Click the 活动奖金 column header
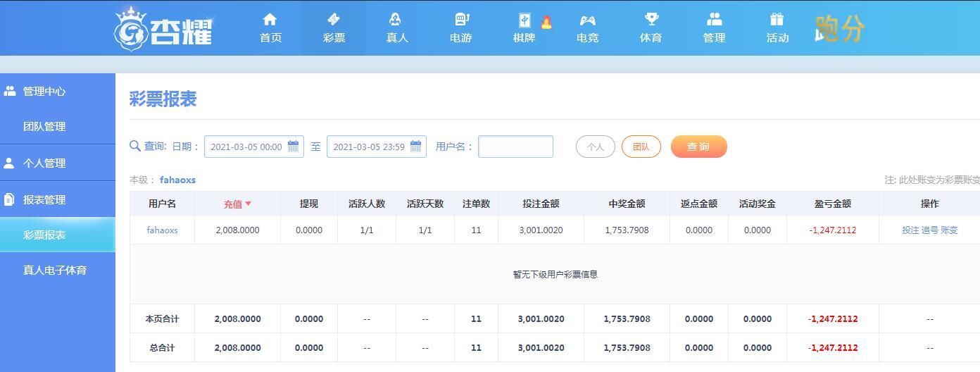980x372 pixels. (757, 204)
